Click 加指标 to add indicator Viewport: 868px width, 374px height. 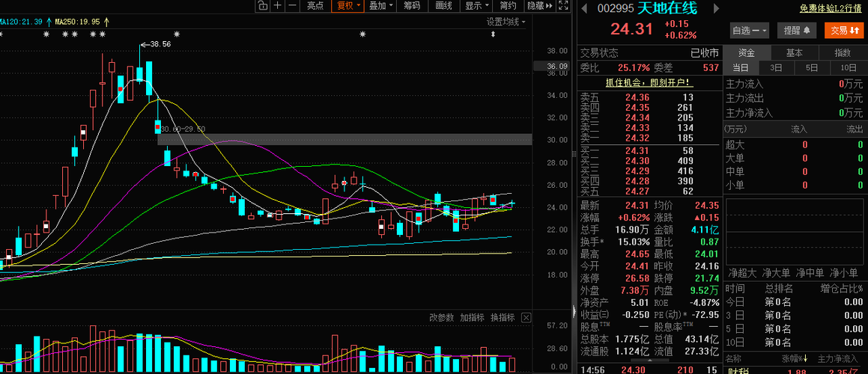click(x=473, y=318)
